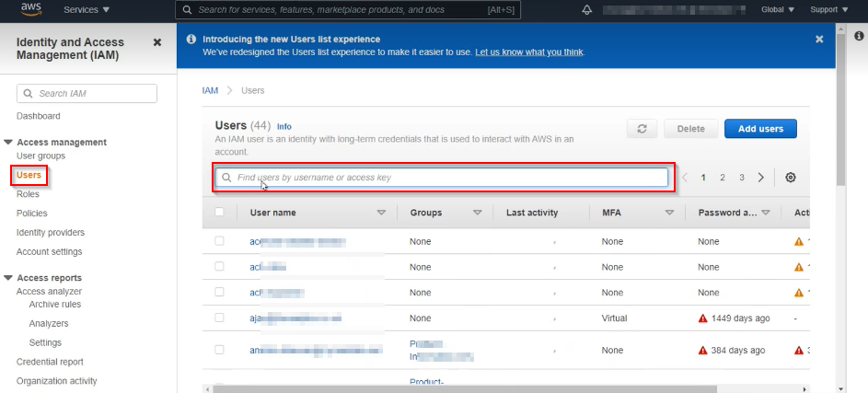The width and height of the screenshot is (868, 393).
Task: Open Credential report in the sidebar
Action: click(x=50, y=362)
